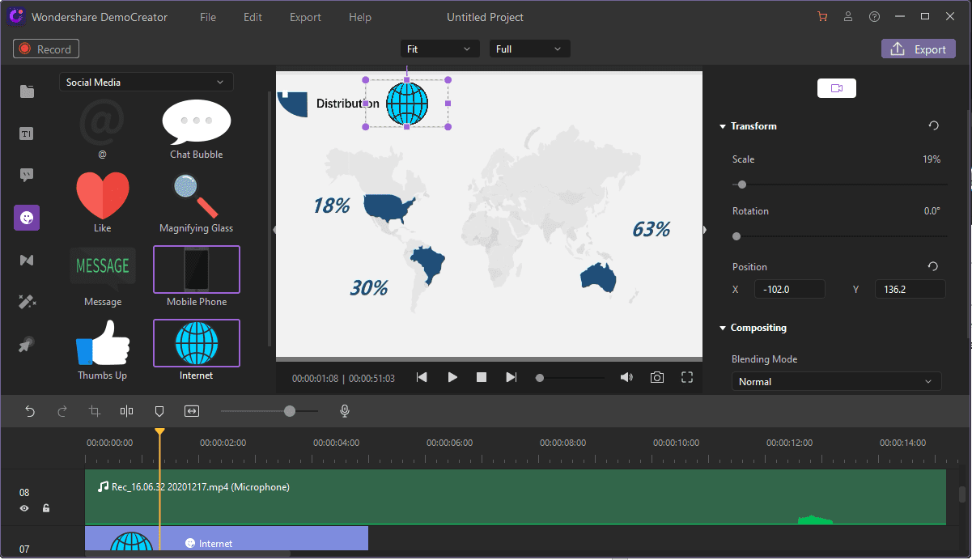Image resolution: width=972 pixels, height=560 pixels.
Task: Click the purple Export button
Action: coord(918,49)
